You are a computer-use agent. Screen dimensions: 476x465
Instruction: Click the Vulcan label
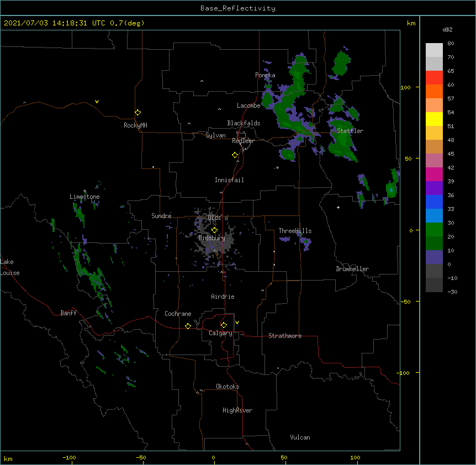point(300,437)
